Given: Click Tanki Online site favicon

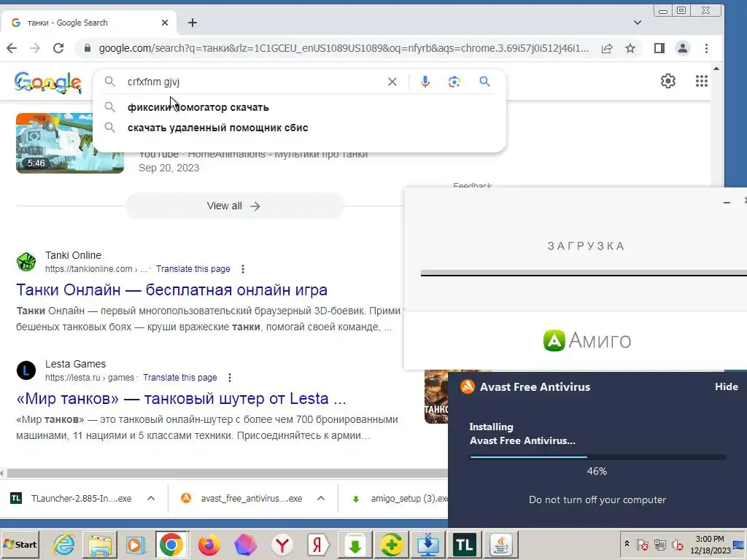Looking at the screenshot, I should (x=26, y=262).
